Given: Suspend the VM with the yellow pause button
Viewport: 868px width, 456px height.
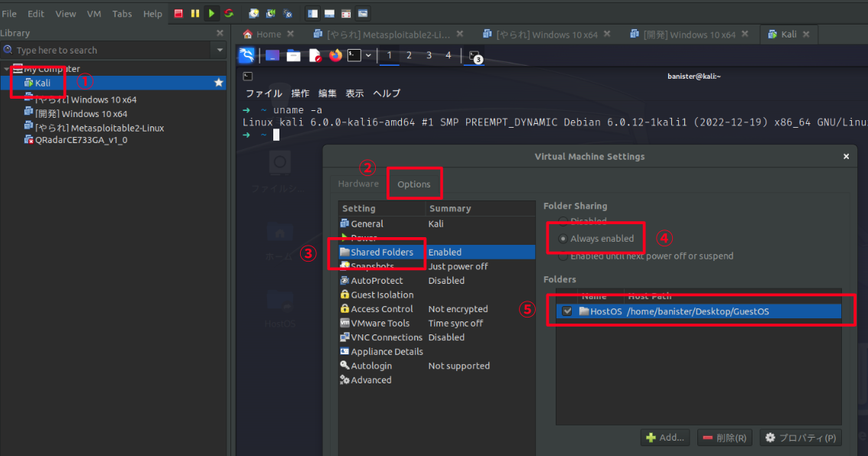Looking at the screenshot, I should (195, 13).
